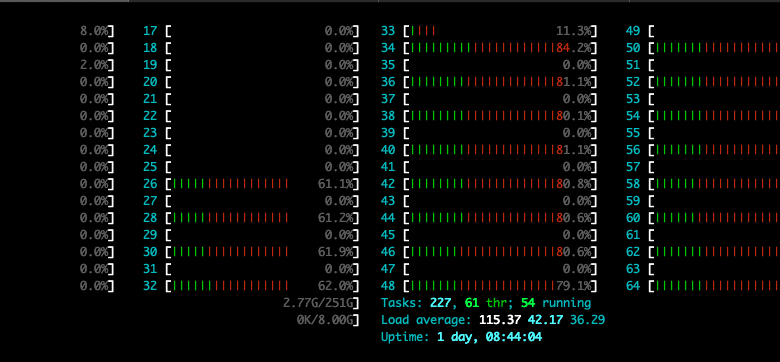780x362 pixels.
Task: Click the CPU number 35 label
Action: pyautogui.click(x=388, y=65)
